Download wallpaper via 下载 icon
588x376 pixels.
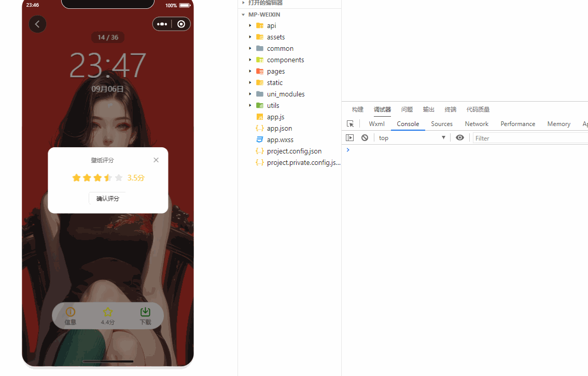[x=145, y=316]
